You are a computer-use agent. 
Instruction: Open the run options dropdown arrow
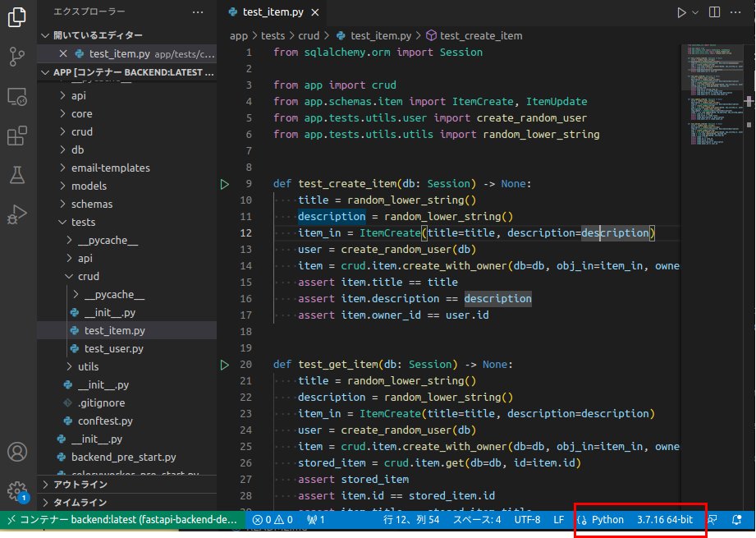(x=695, y=12)
